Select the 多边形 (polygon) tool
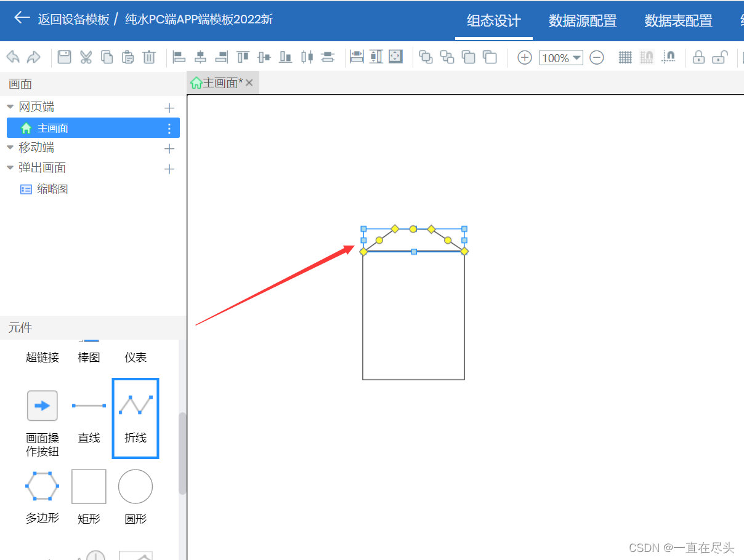Image resolution: width=744 pixels, height=560 pixels. tap(42, 486)
